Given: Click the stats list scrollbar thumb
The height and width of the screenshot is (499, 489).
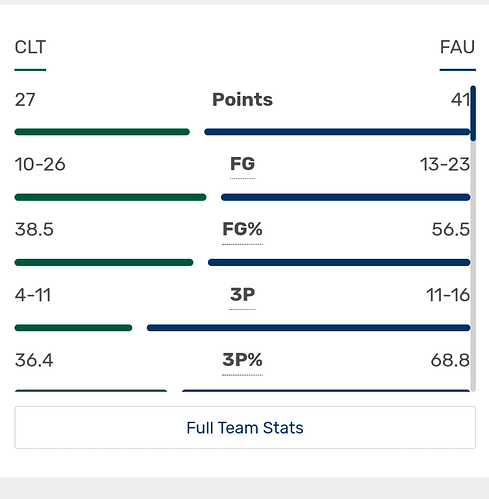Looking at the screenshot, I should [473, 113].
